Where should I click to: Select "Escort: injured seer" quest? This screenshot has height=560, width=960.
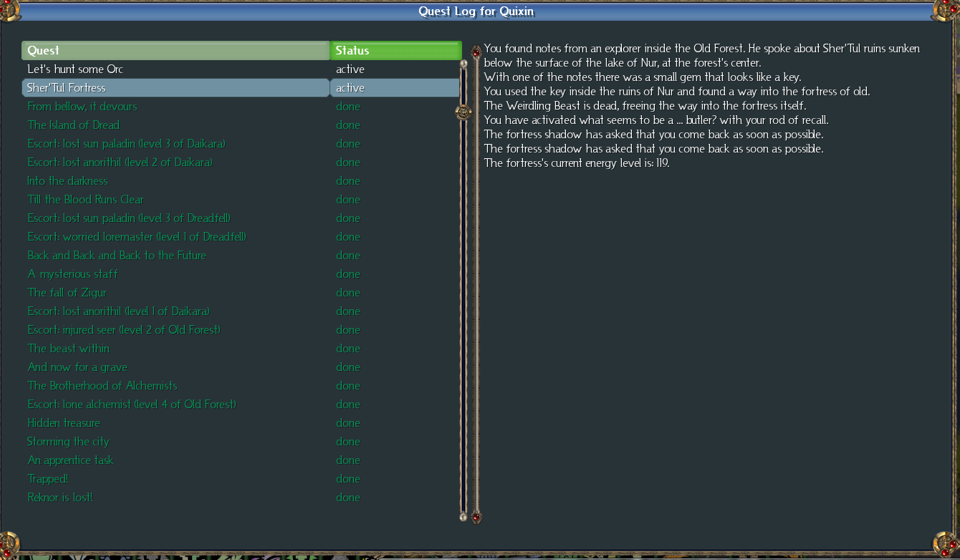(176, 330)
